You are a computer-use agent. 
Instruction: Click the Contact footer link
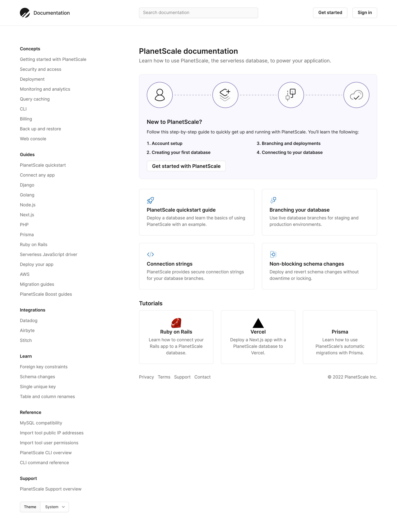point(202,377)
